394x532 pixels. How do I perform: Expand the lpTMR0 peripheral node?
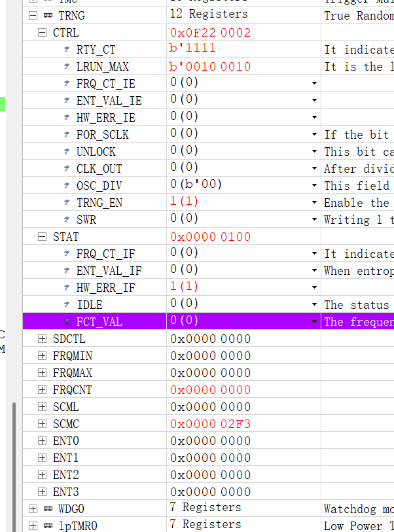point(33,526)
